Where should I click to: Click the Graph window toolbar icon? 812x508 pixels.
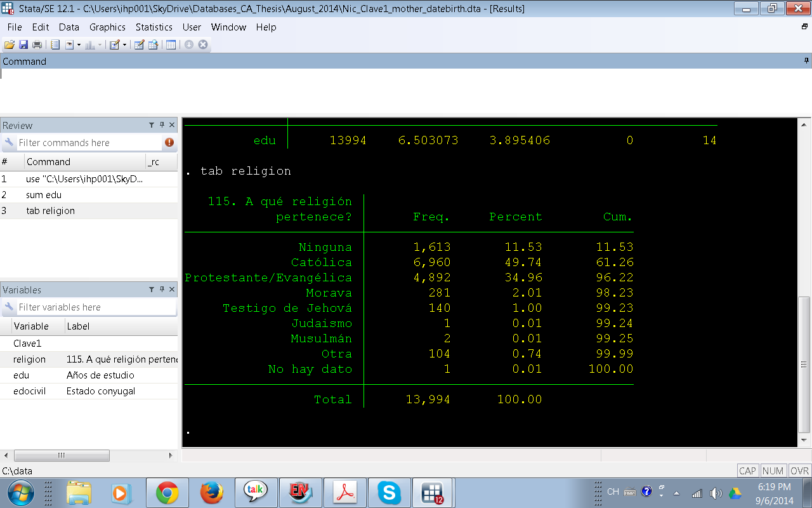tap(89, 44)
